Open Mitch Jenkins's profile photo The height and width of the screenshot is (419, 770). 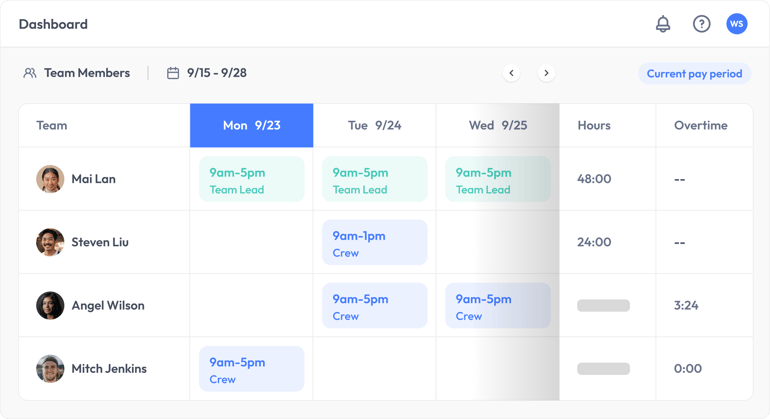(x=50, y=368)
